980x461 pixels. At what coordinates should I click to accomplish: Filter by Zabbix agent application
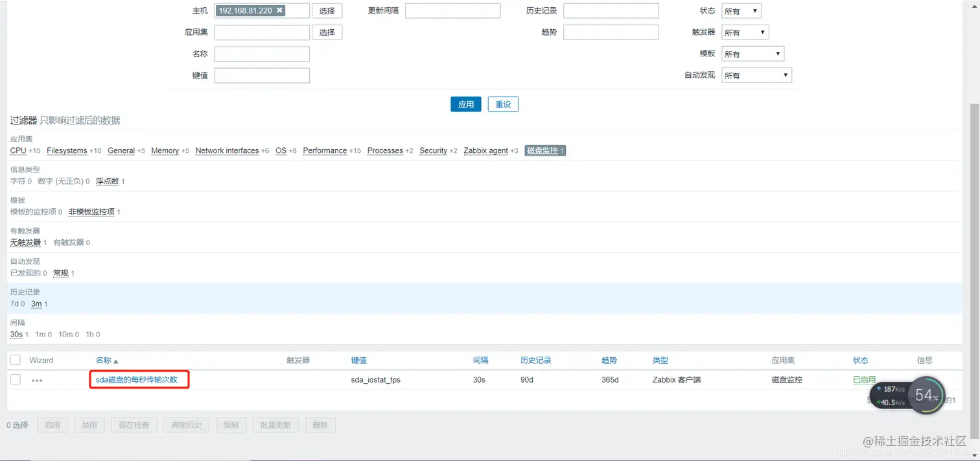(x=486, y=150)
